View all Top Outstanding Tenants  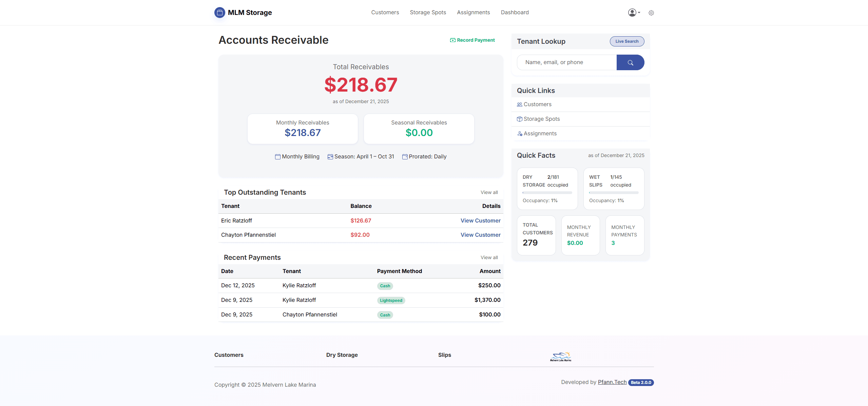coord(489,192)
